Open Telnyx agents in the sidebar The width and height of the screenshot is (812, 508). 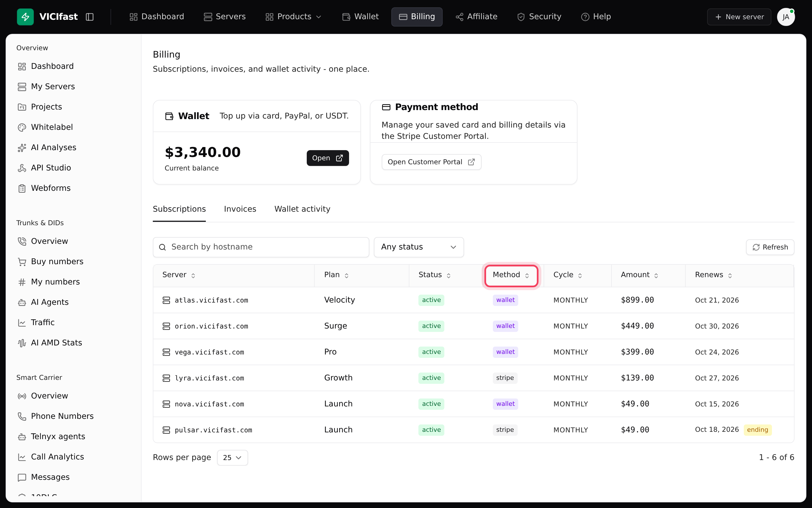pyautogui.click(x=51, y=437)
